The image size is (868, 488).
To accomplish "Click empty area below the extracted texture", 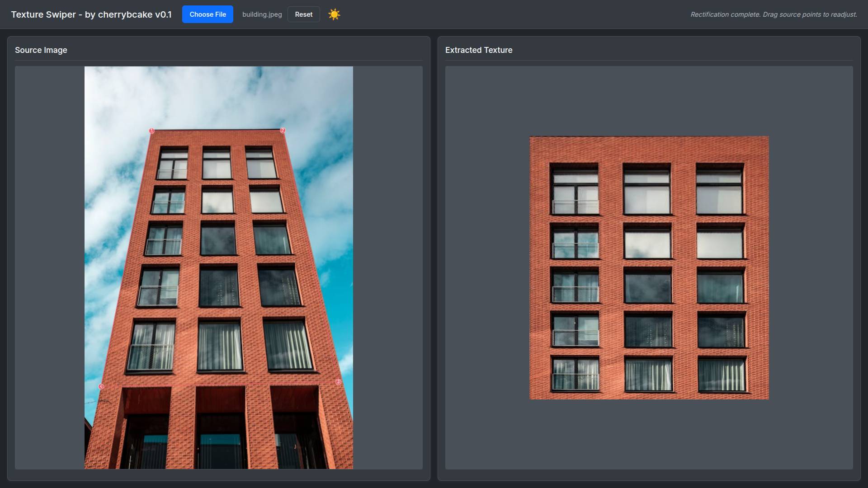I will tap(649, 434).
